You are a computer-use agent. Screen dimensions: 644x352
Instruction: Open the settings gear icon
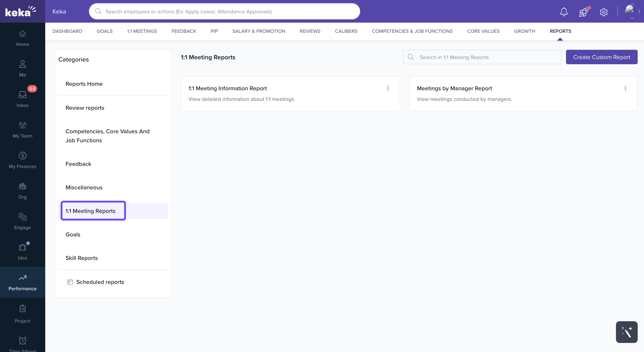pyautogui.click(x=604, y=12)
